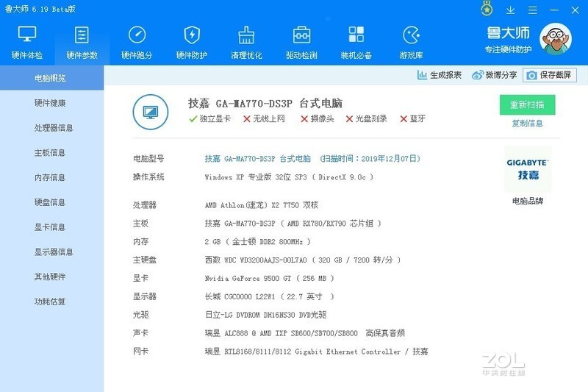Click the AMD Athlon X2 7750 processor value
The image size is (588, 392).
point(262,205)
